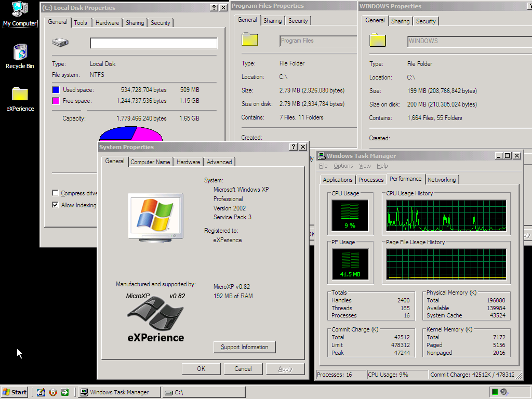Open My Computer desktop icon
This screenshot has height=399, width=532.
pyautogui.click(x=20, y=9)
